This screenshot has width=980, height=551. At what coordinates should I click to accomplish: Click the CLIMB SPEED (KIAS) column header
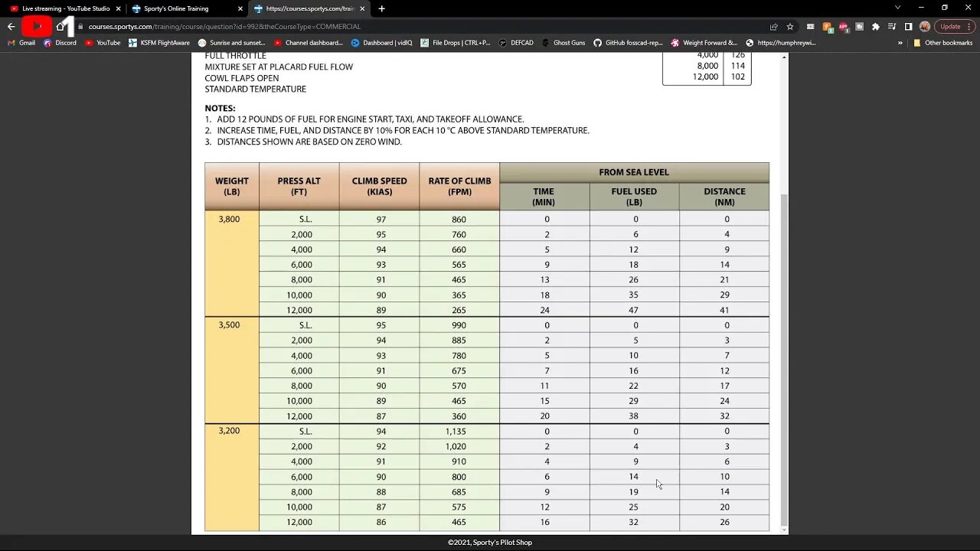pyautogui.click(x=379, y=186)
